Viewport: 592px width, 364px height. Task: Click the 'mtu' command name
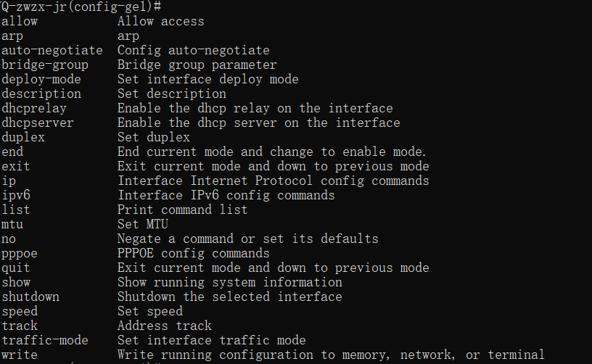pyautogui.click(x=12, y=224)
